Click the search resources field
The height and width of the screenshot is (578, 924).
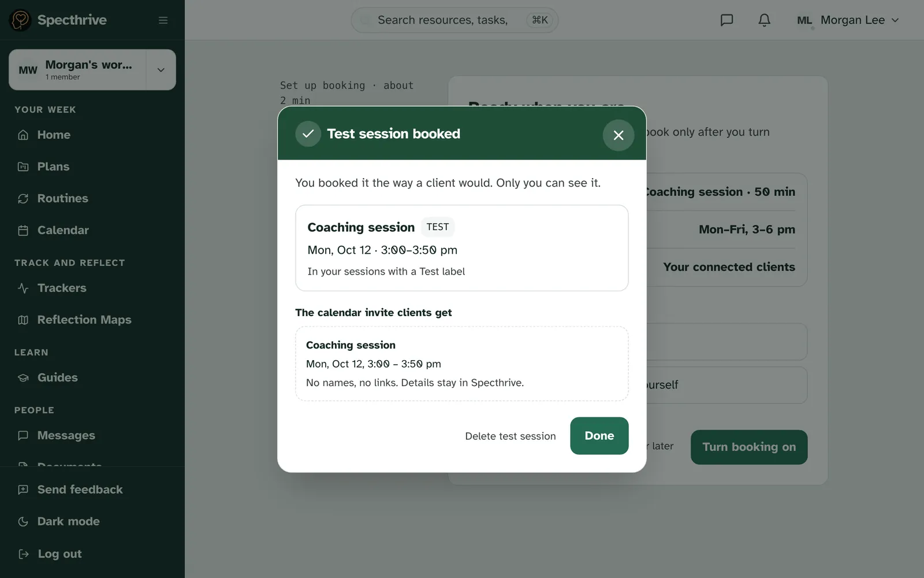[x=454, y=20]
